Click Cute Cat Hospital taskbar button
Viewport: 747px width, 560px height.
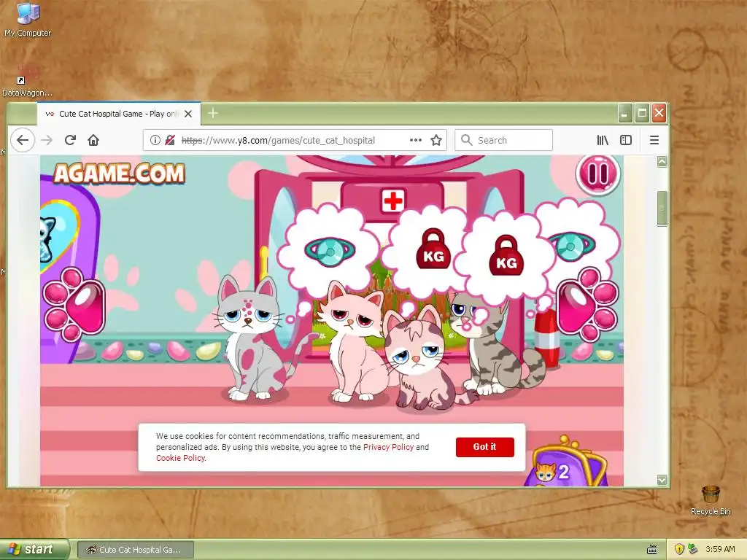click(x=136, y=550)
